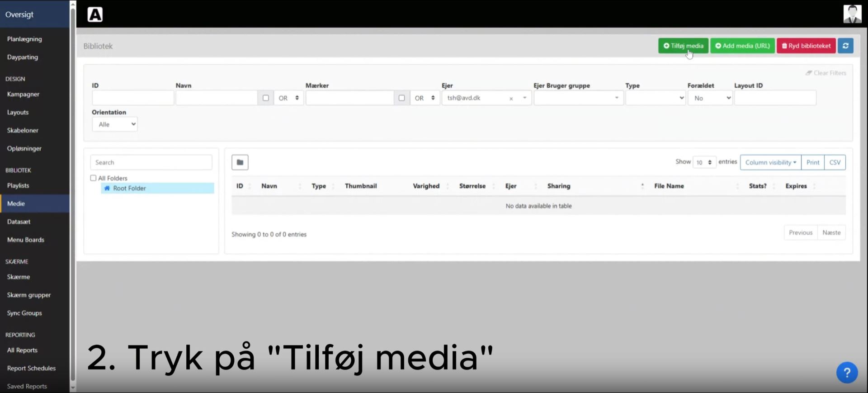Select the Root Folder home icon entry
Image resolution: width=868 pixels, height=393 pixels.
tap(129, 188)
